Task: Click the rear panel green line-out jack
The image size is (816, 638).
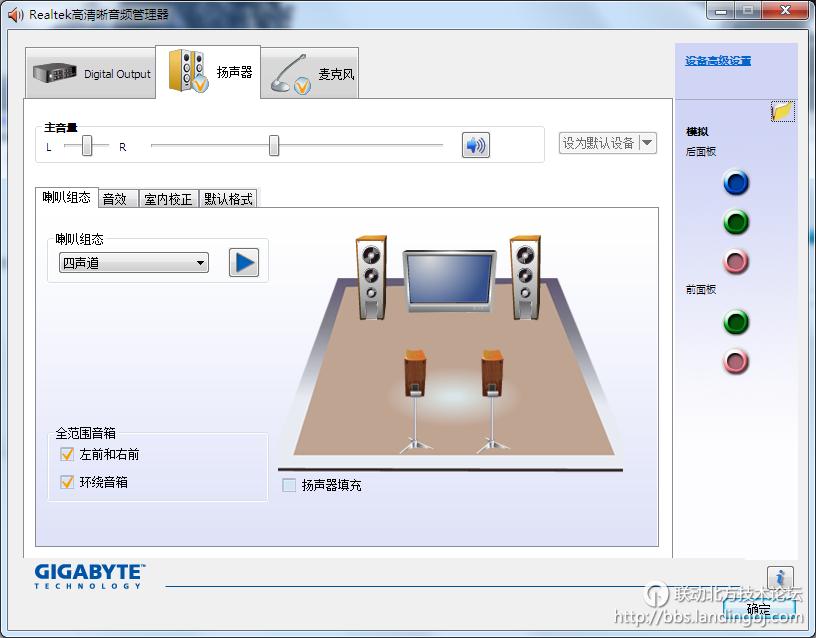Action: tap(736, 222)
